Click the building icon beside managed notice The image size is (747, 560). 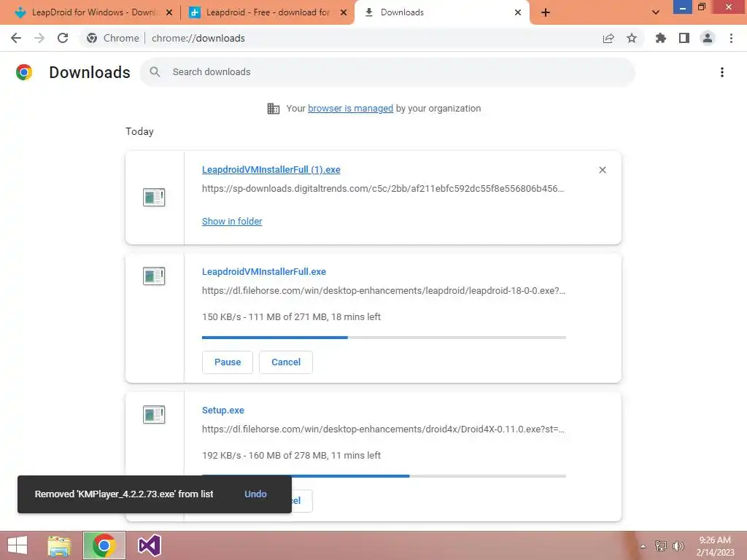[274, 109]
